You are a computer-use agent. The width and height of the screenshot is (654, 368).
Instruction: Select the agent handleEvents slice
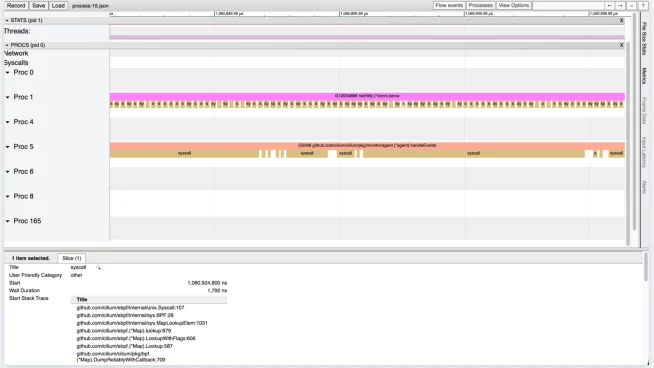click(x=367, y=146)
